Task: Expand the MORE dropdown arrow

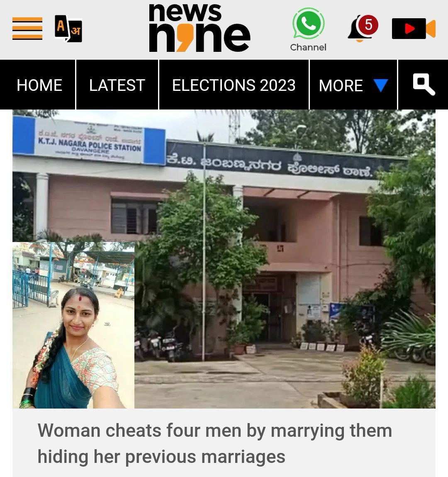Action: pos(380,85)
